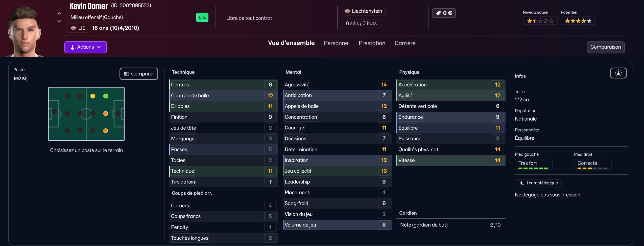Click the transfer value tag icon
This screenshot has height=246, width=644.
[x=439, y=13]
